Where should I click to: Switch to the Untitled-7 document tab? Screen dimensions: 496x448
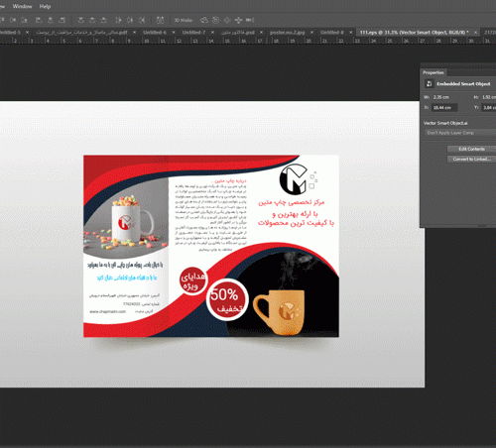click(193, 33)
